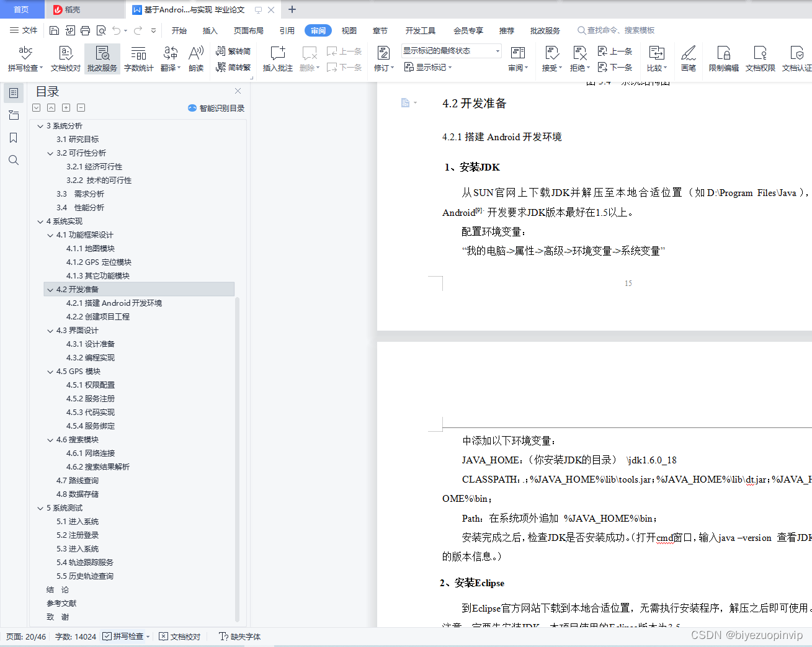Reject the change (拒绝)
Image resolution: width=812 pixels, height=647 pixels.
(579, 59)
